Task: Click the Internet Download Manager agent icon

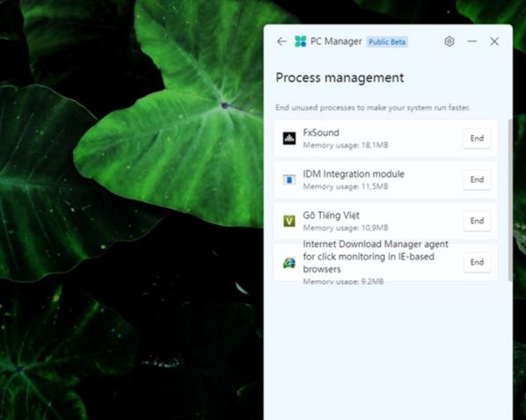Action: point(289,263)
